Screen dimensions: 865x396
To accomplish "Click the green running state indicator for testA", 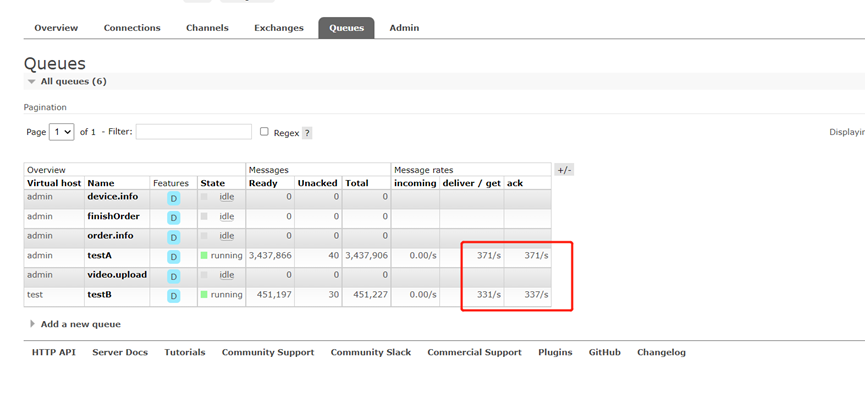I will tap(204, 256).
